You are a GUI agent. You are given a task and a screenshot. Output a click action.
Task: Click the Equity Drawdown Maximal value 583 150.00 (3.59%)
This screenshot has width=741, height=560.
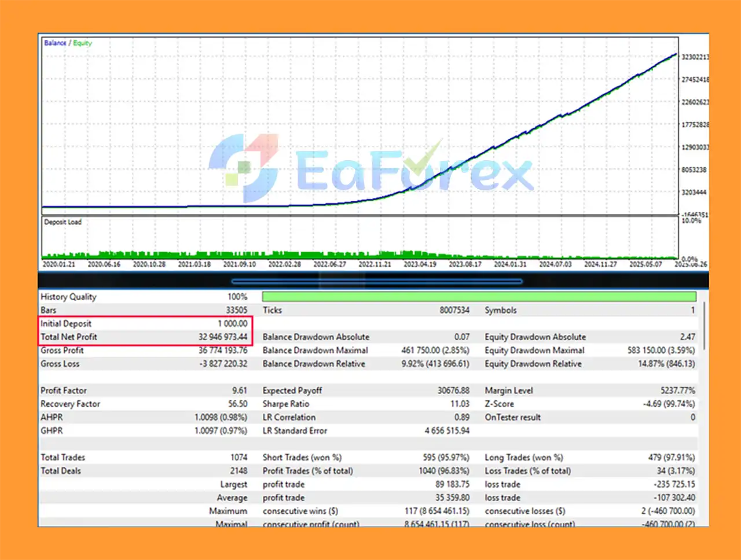click(x=661, y=350)
